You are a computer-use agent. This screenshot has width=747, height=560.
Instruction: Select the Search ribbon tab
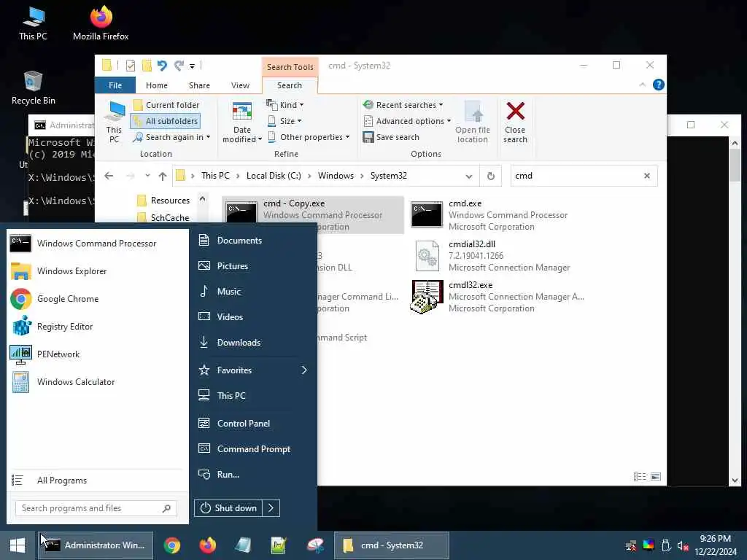click(290, 85)
